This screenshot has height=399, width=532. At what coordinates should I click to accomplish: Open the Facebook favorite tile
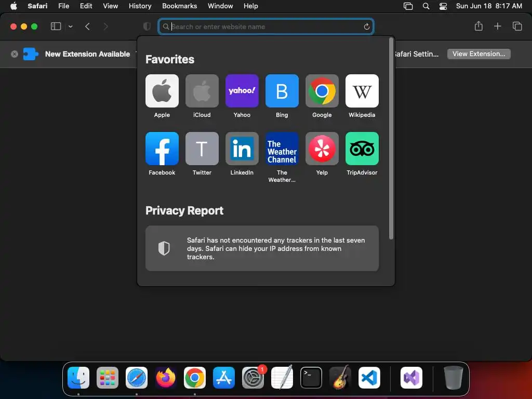pyautogui.click(x=162, y=149)
